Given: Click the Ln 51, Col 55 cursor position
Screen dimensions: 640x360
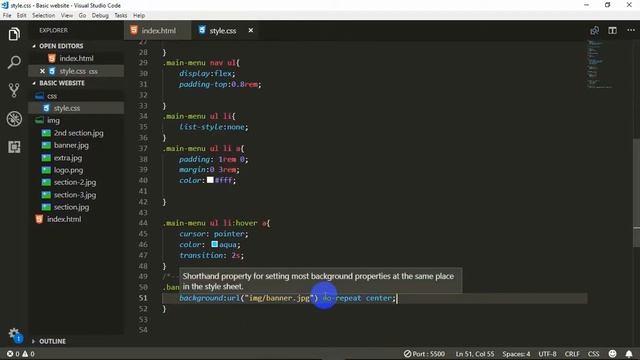Looking at the screenshot, I should click(x=475, y=353).
